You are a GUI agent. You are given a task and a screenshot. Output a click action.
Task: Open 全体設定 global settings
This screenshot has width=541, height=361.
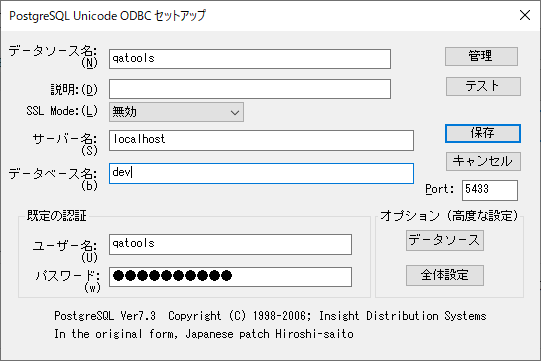point(445,275)
